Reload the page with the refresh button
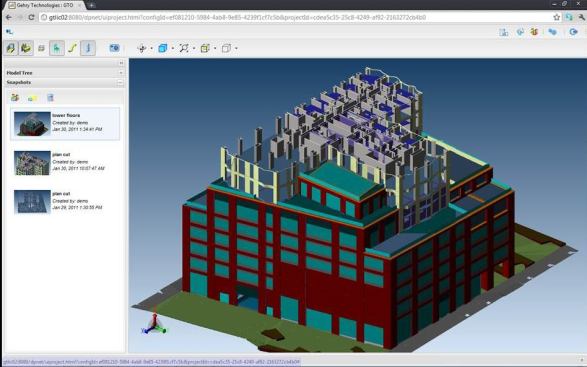 click(x=31, y=17)
